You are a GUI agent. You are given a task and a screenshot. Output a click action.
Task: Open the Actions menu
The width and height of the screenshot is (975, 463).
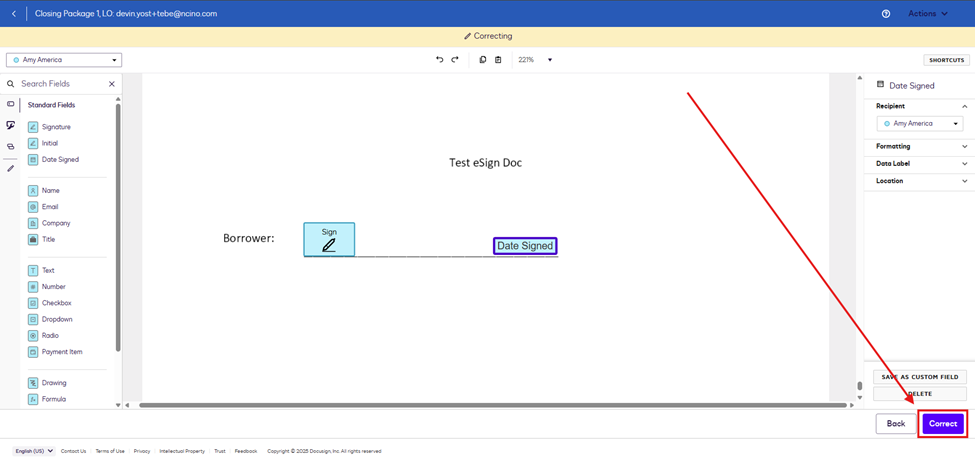pyautogui.click(x=927, y=14)
